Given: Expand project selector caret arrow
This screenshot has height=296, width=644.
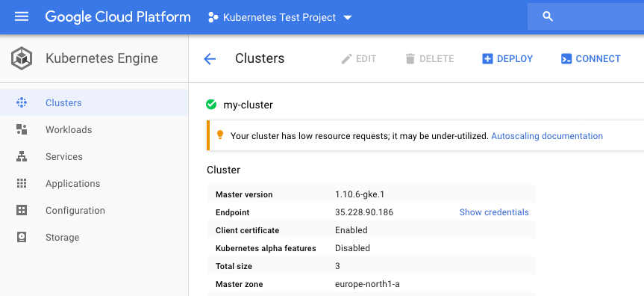Looking at the screenshot, I should pos(348,18).
